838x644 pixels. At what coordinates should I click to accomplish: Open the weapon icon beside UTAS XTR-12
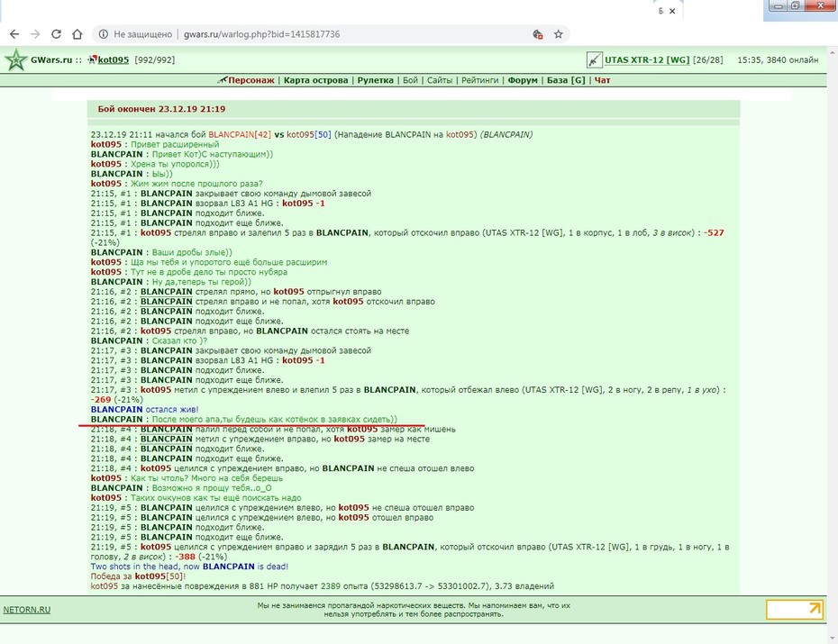594,59
